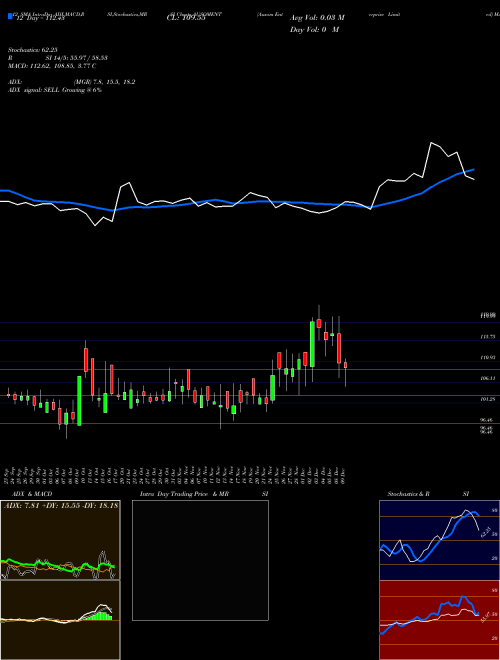Click the ADX: 7.81 +DY: 15.55 -DY: 18.18 header

(61, 505)
